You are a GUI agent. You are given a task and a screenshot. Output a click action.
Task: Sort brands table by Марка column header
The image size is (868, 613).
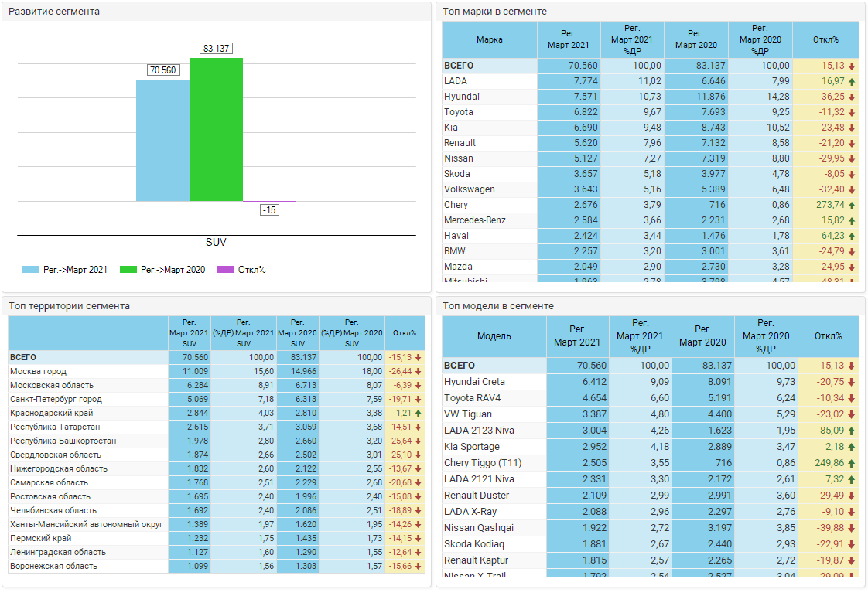[489, 39]
